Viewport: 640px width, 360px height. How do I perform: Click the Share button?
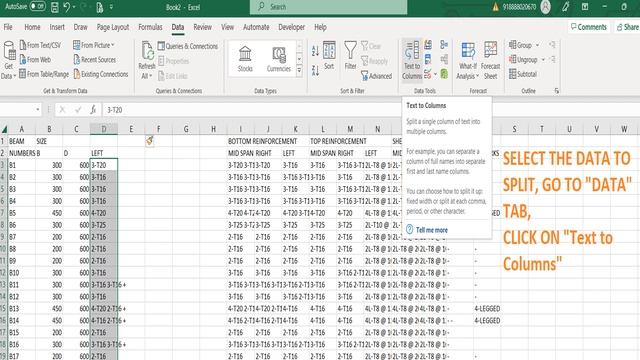(x=627, y=27)
